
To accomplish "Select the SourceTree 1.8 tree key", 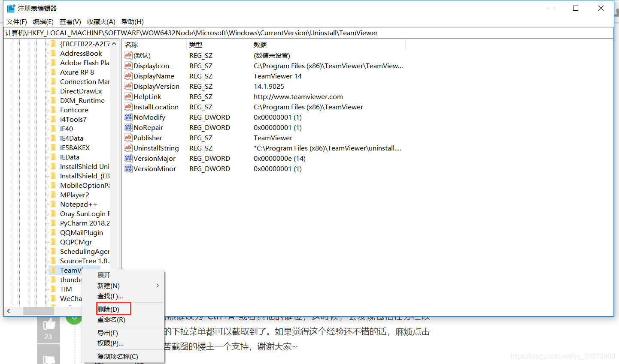I will [x=84, y=261].
